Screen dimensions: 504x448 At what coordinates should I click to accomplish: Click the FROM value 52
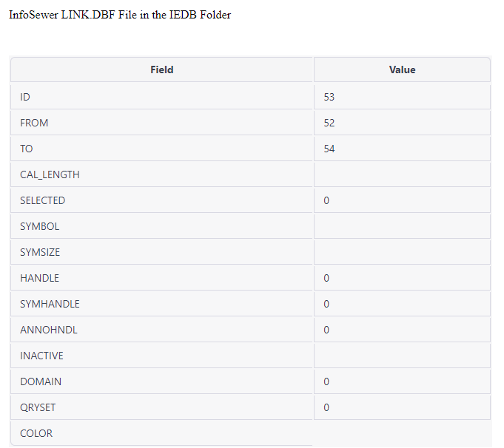pyautogui.click(x=329, y=123)
